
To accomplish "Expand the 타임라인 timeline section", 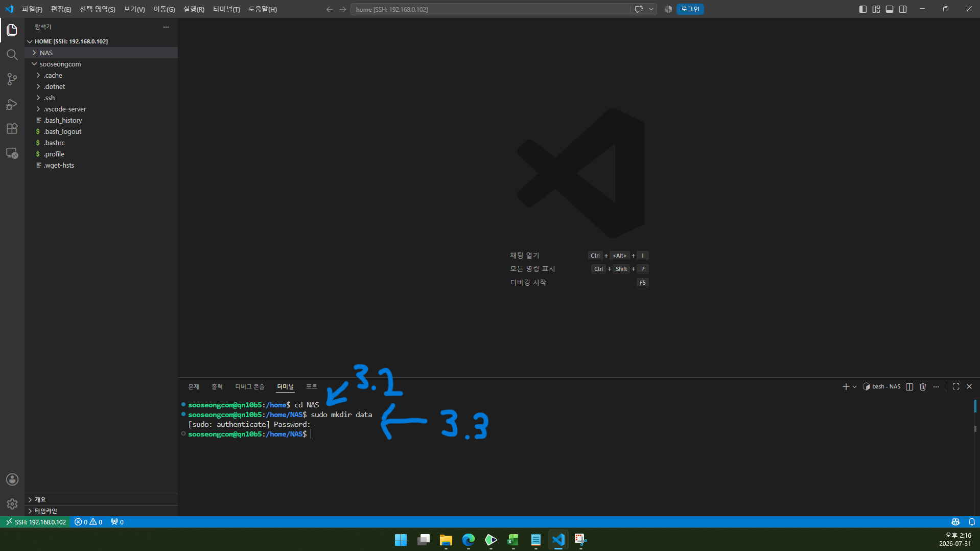I will coord(101,511).
